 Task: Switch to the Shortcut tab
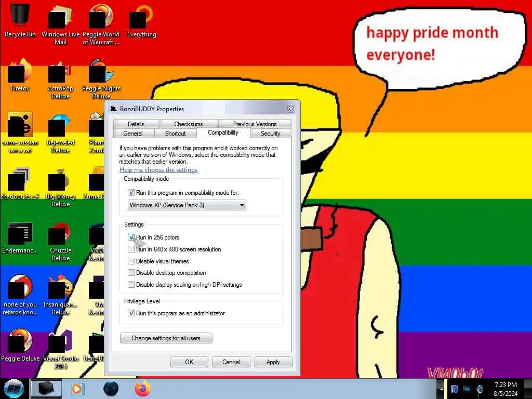click(x=175, y=134)
